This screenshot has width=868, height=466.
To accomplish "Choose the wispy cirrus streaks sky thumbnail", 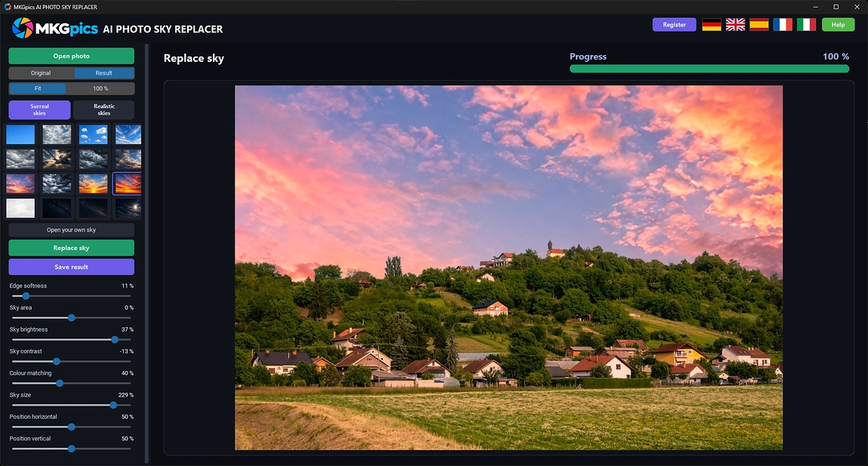I will pyautogui.click(x=128, y=134).
